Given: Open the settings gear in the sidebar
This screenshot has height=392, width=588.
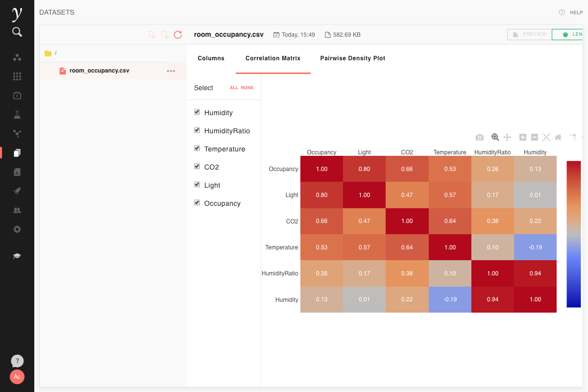Looking at the screenshot, I should pyautogui.click(x=17, y=229).
